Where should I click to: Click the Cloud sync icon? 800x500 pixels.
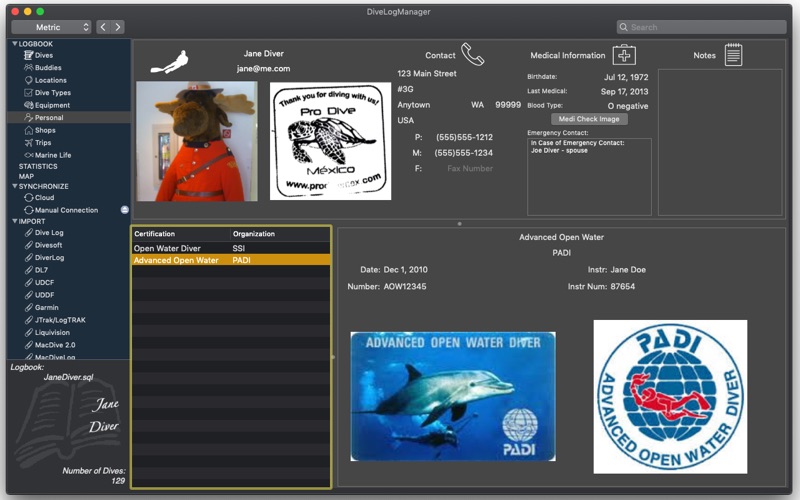click(29, 198)
